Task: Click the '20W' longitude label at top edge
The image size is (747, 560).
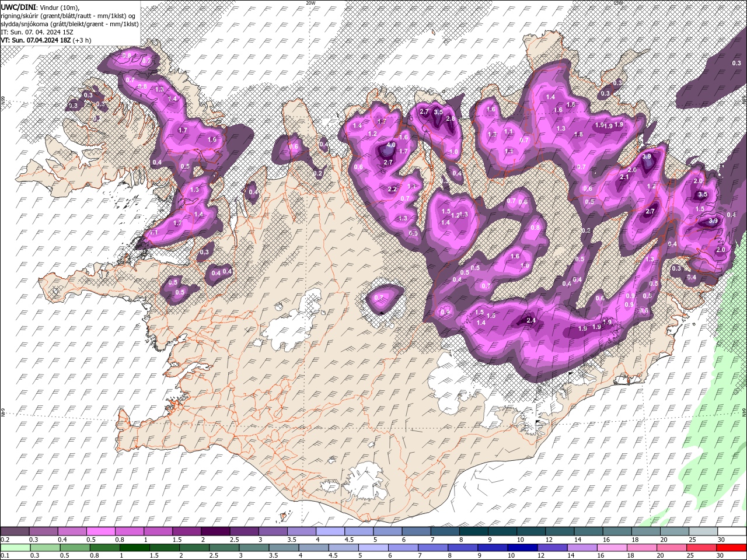Action: point(310,2)
